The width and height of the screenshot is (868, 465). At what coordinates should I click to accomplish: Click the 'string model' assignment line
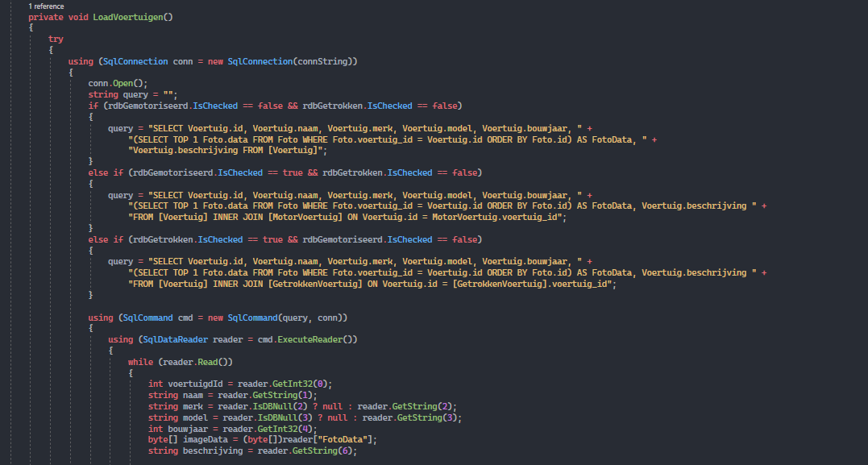coord(305,417)
